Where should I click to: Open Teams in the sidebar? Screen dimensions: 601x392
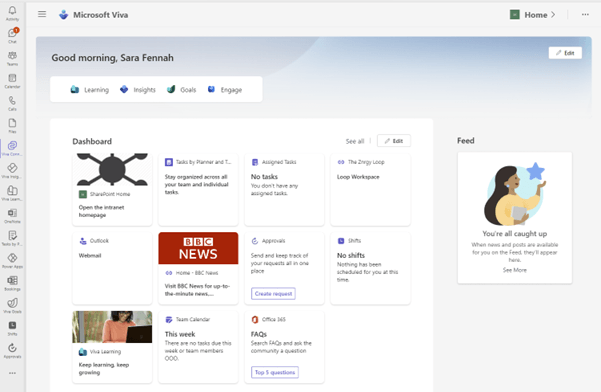click(12, 58)
